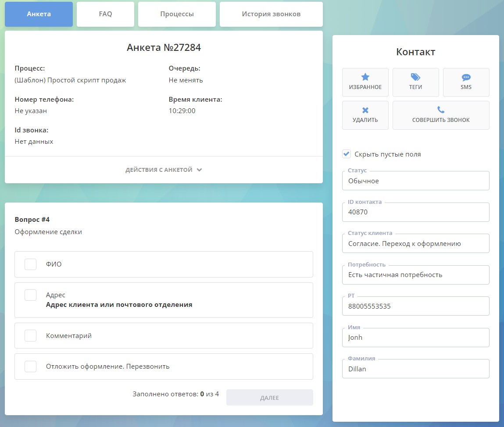
Task: Tick the Адрес checkbox
Action: pyautogui.click(x=31, y=295)
